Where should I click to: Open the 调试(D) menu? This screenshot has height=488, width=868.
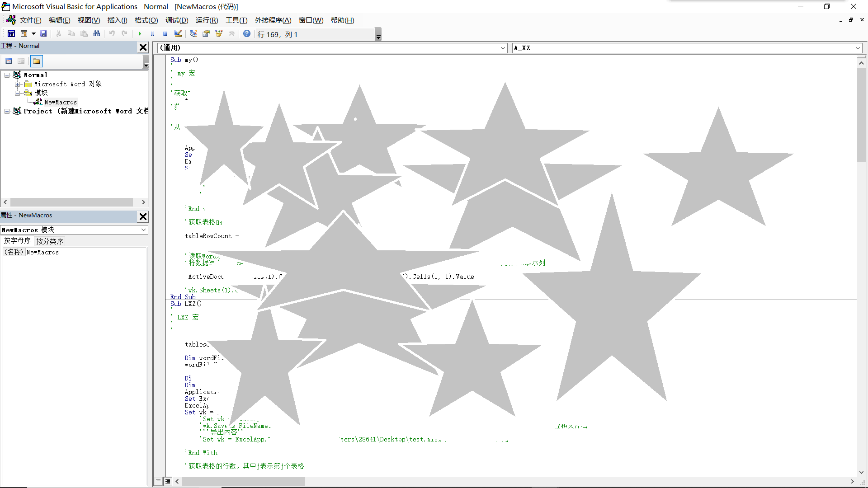tap(176, 20)
